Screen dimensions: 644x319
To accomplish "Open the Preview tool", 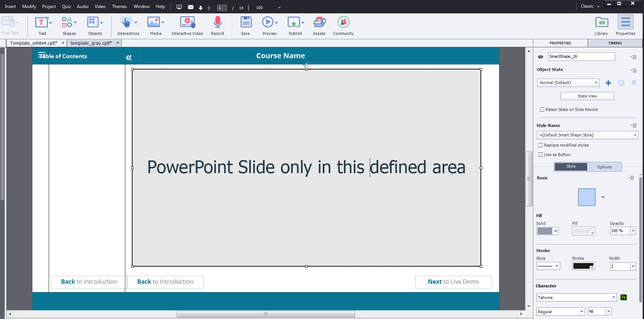I will tap(270, 26).
